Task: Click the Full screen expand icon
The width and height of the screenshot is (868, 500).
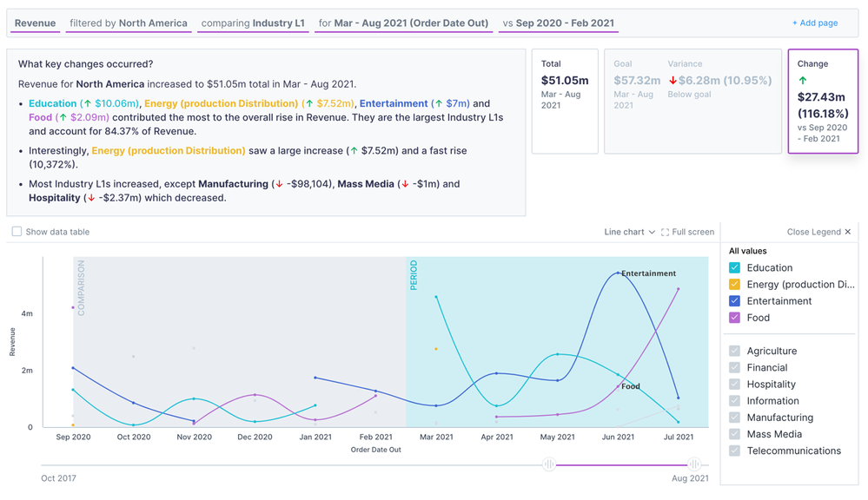Action: [x=665, y=233]
